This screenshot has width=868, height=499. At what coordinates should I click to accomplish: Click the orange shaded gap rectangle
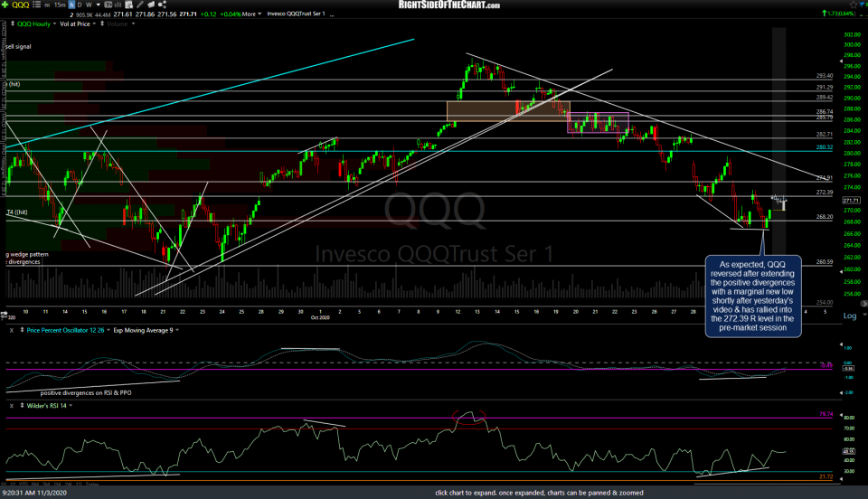coord(508,111)
